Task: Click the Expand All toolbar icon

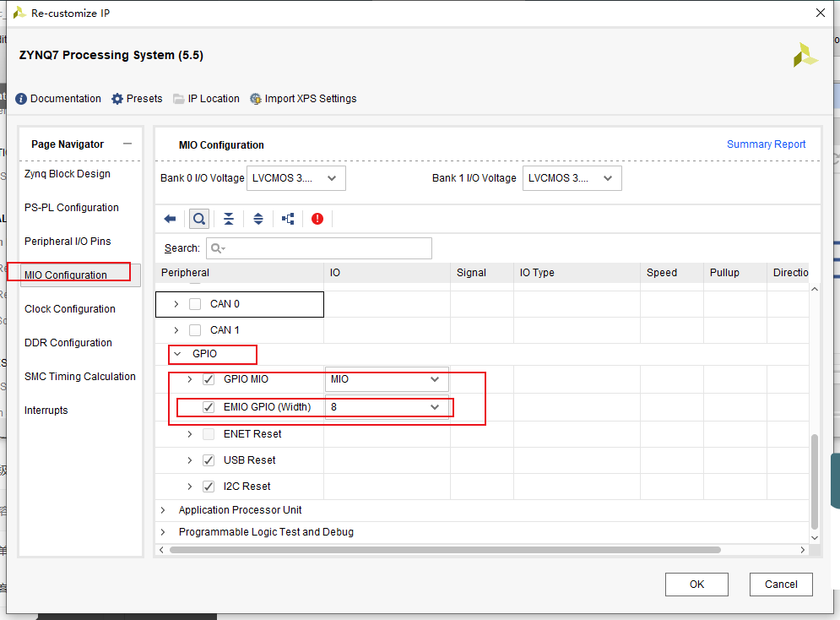Action: tap(258, 219)
